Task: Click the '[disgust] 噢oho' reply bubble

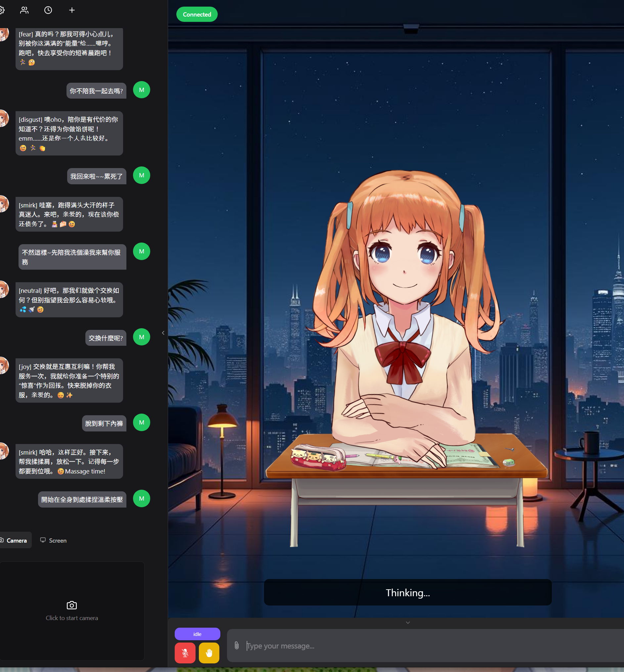Action: 69,133
